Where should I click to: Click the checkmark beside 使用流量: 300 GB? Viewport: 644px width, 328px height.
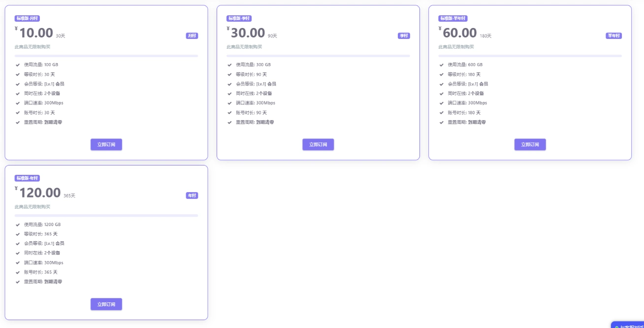coord(229,65)
